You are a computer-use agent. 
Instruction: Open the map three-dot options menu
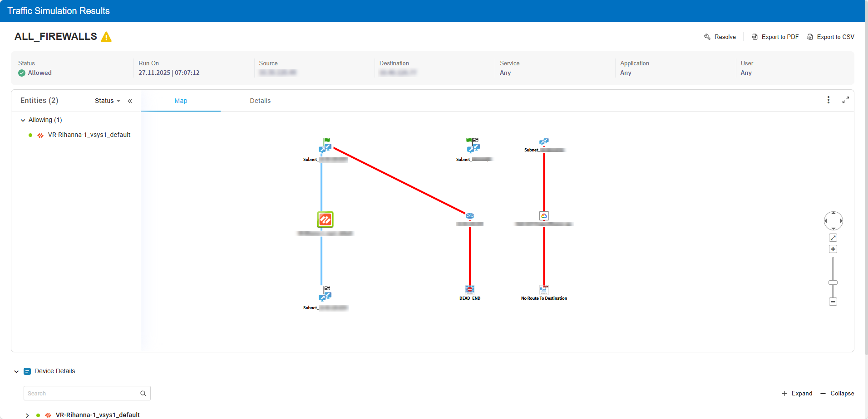point(828,100)
